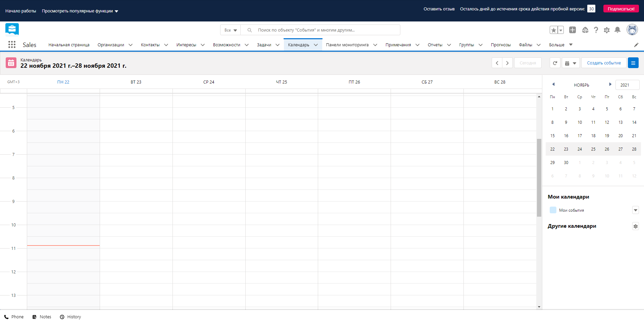Image resolution: width=644 pixels, height=323 pixels.
Task: Open the Прогнозы tab
Action: click(x=501, y=45)
